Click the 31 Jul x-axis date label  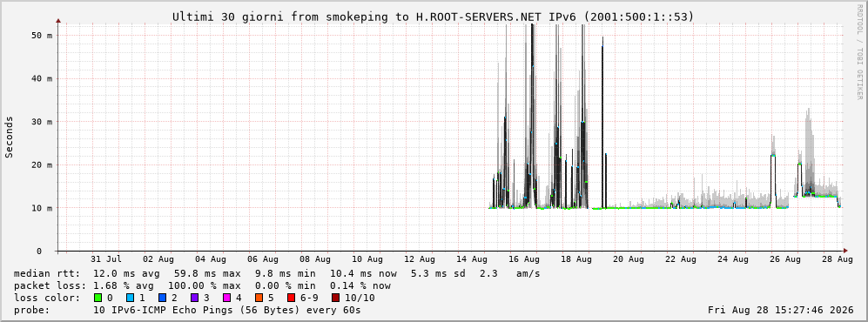tap(106, 258)
